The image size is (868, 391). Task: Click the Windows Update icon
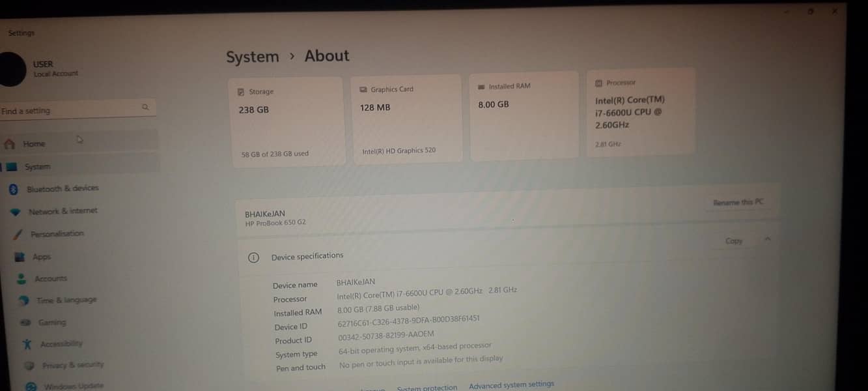[x=31, y=386]
